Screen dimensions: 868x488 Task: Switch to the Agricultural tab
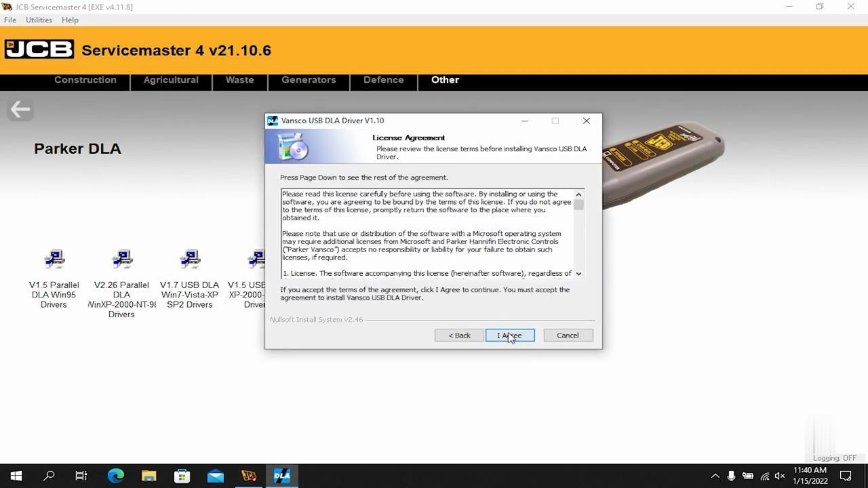click(x=171, y=80)
